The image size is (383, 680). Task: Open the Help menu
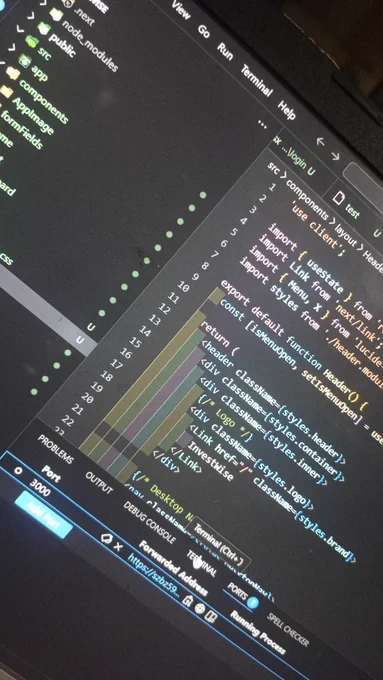(x=287, y=110)
